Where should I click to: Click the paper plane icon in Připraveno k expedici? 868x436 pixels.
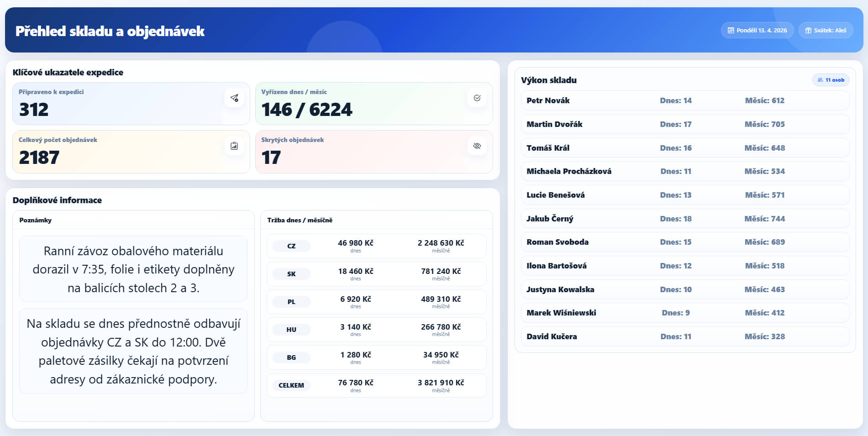pyautogui.click(x=234, y=98)
